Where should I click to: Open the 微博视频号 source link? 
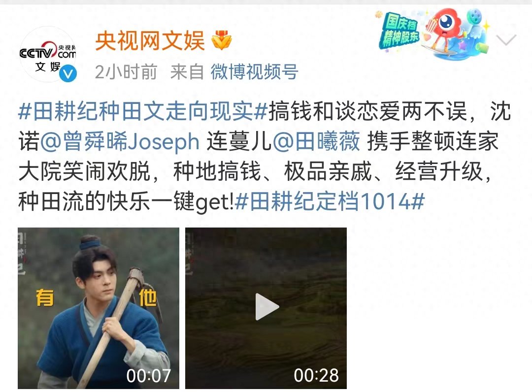[x=254, y=72]
